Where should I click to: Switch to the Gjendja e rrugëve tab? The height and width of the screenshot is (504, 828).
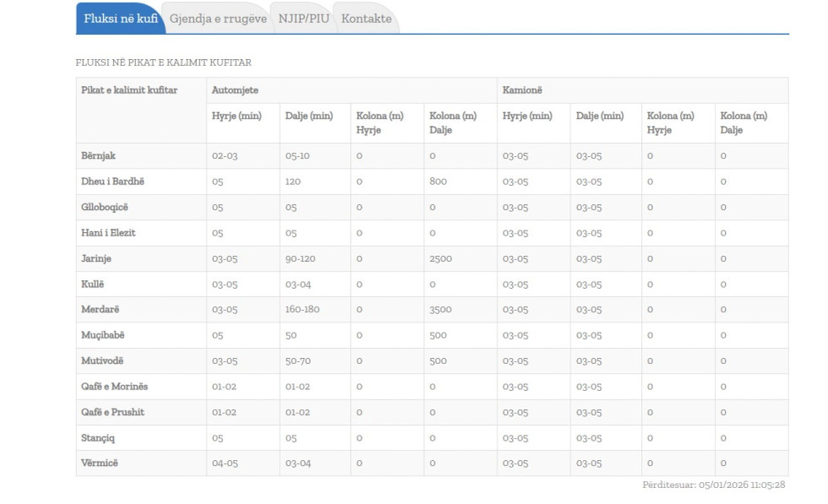pyautogui.click(x=218, y=19)
